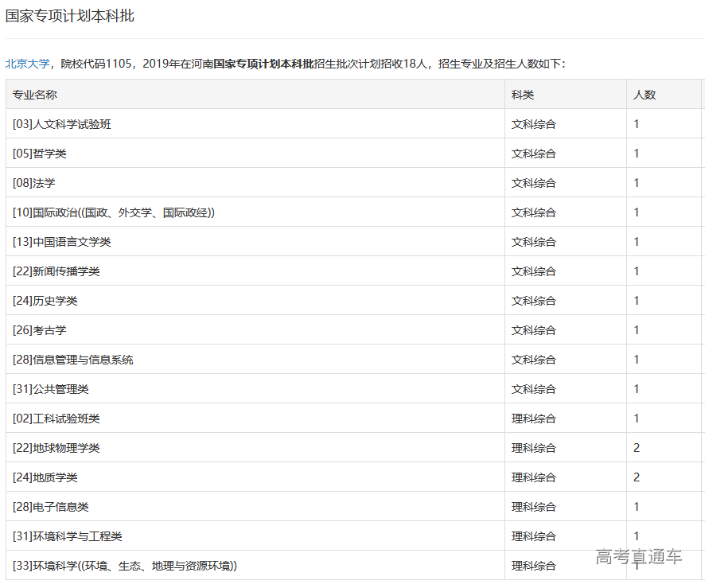Select the [33]环境科学 major row

(125, 566)
